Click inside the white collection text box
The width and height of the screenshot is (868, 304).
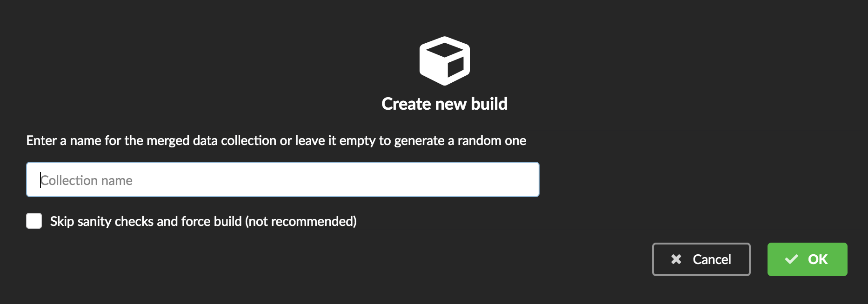283,179
